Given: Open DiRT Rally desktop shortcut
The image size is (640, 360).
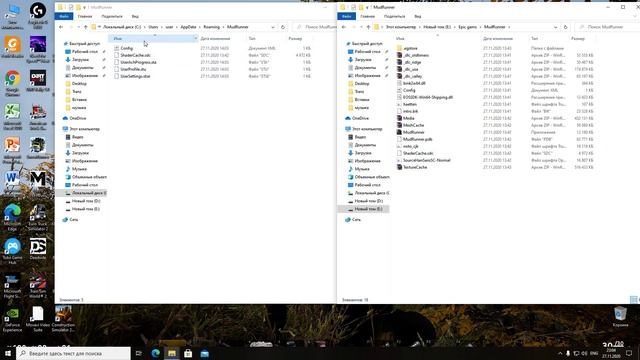Looking at the screenshot, I should tap(38, 80).
